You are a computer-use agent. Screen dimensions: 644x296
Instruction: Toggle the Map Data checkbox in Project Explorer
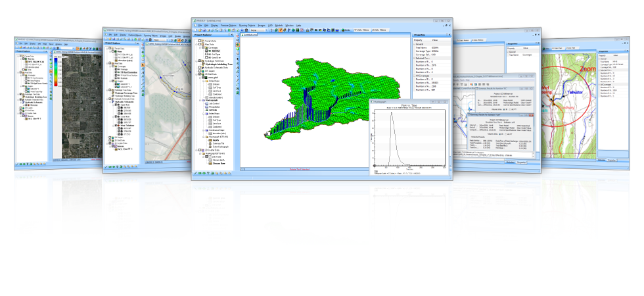[x=200, y=43]
